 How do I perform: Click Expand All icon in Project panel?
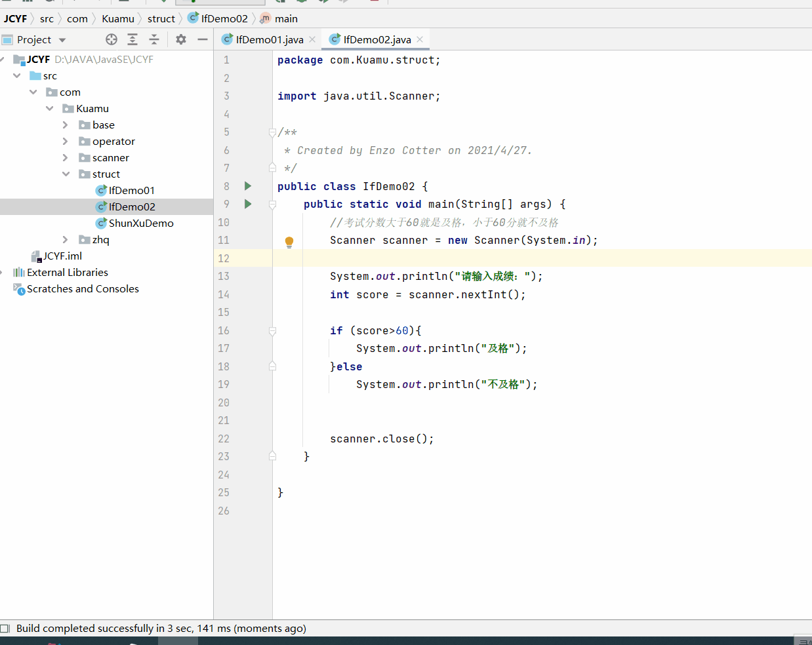(132, 39)
